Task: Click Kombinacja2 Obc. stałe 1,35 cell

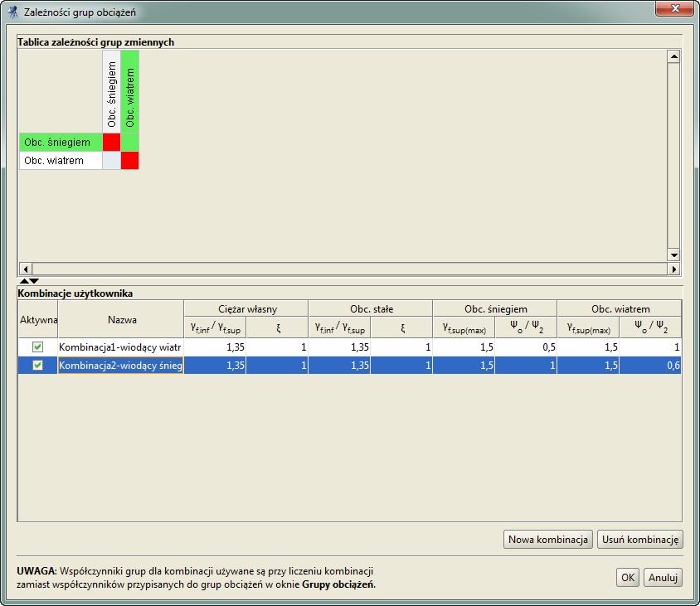Action: point(339,365)
